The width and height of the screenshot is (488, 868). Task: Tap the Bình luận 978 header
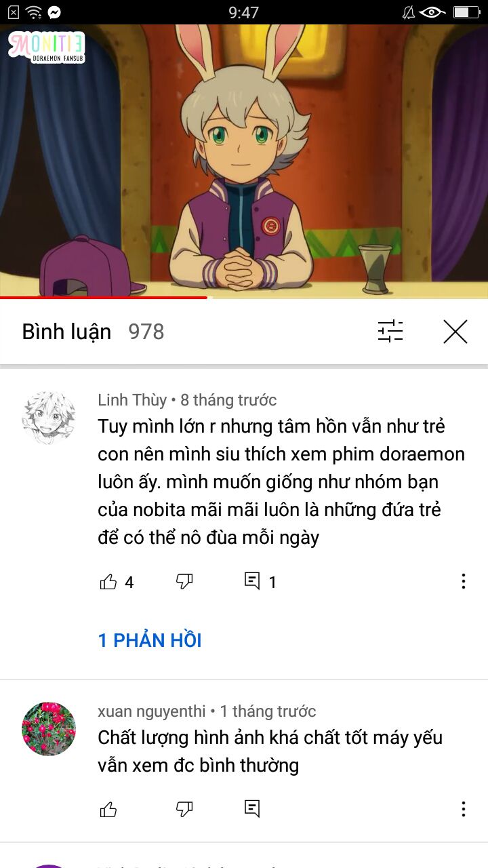pyautogui.click(x=94, y=332)
